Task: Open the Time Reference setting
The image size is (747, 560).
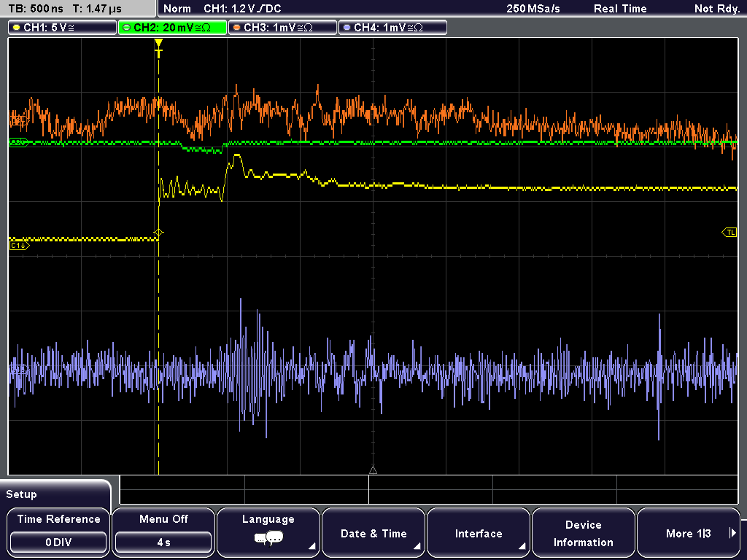Action: [58, 532]
